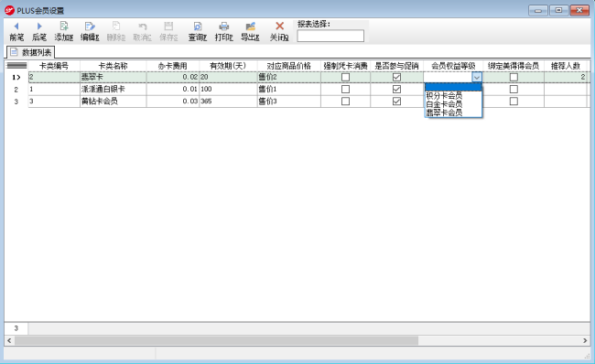595x364 pixels.
Task: Toggle 强制凭卡消费 checkbox for 翡翠卡 row
Action: (345, 77)
